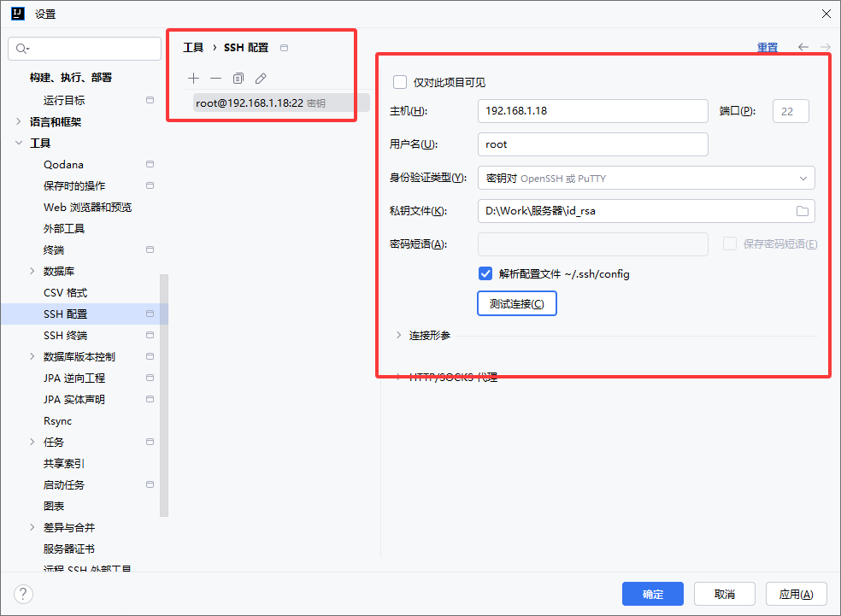Toggle the 保存密码短语 checkbox
841x616 pixels.
click(x=730, y=243)
